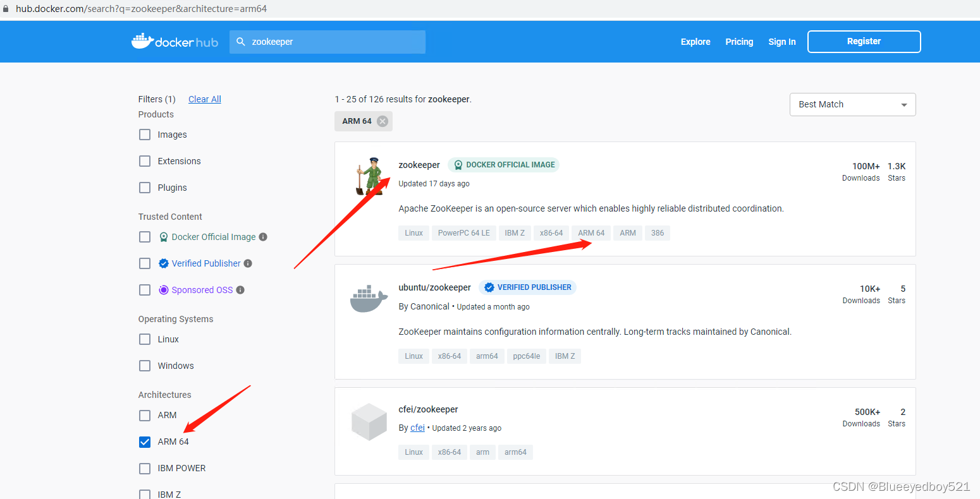Click the Verified Publisher badge icon in filters
This screenshot has height=499, width=980.
(x=164, y=263)
